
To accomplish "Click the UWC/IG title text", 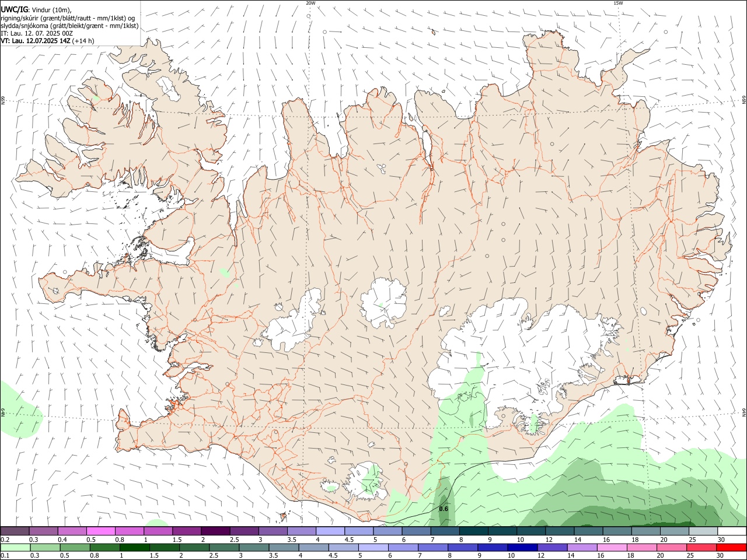I will point(15,9).
